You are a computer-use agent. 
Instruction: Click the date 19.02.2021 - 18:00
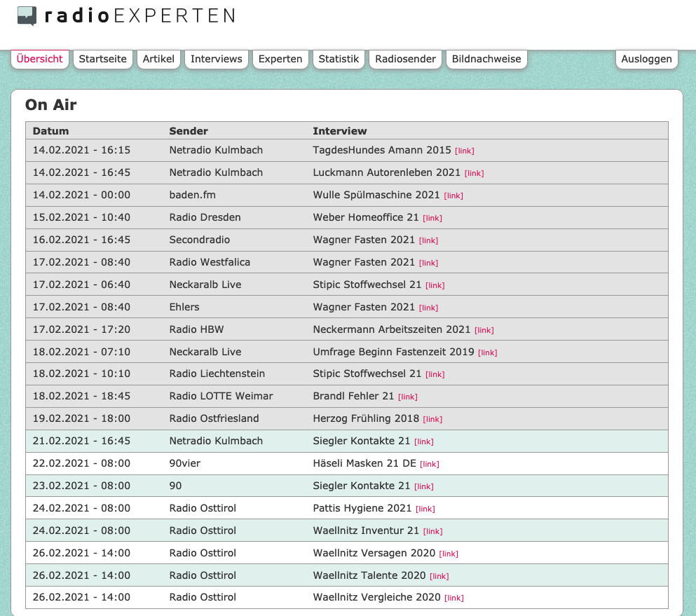[x=81, y=418]
